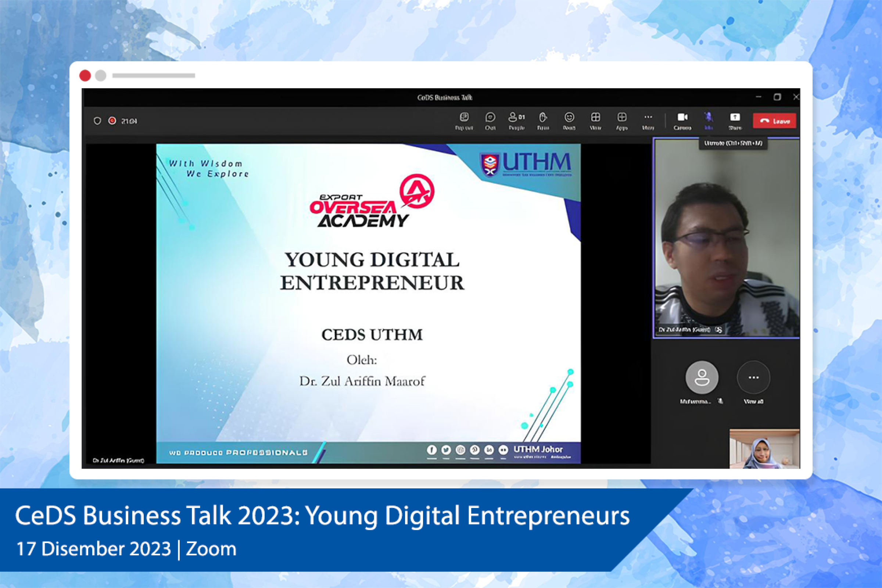Screen dimensions: 882x588
Task: Change the meeting View layout
Action: click(x=595, y=121)
